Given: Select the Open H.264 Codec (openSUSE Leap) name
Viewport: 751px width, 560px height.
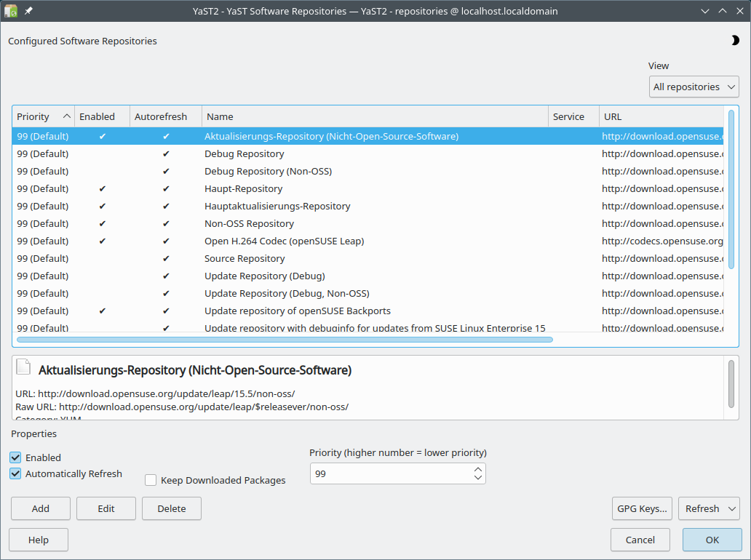Looking at the screenshot, I should (x=285, y=241).
